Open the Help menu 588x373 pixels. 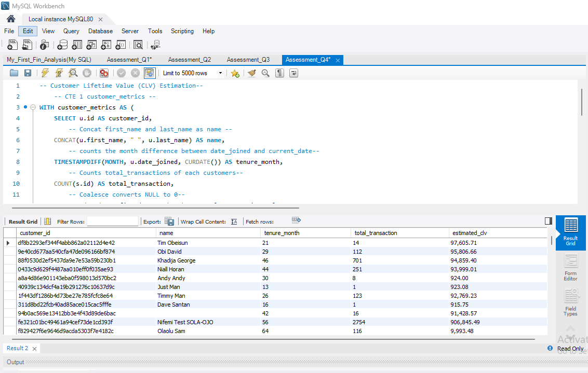[x=208, y=31]
